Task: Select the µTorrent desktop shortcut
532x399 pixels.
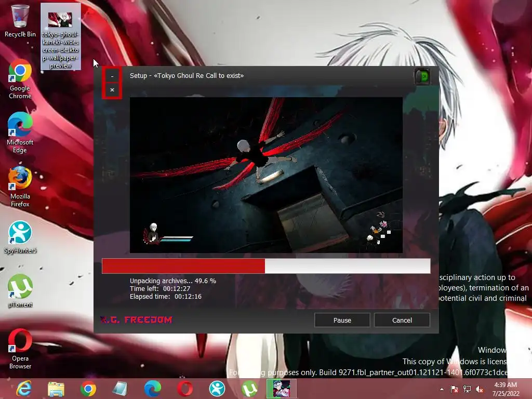Action: (x=20, y=291)
